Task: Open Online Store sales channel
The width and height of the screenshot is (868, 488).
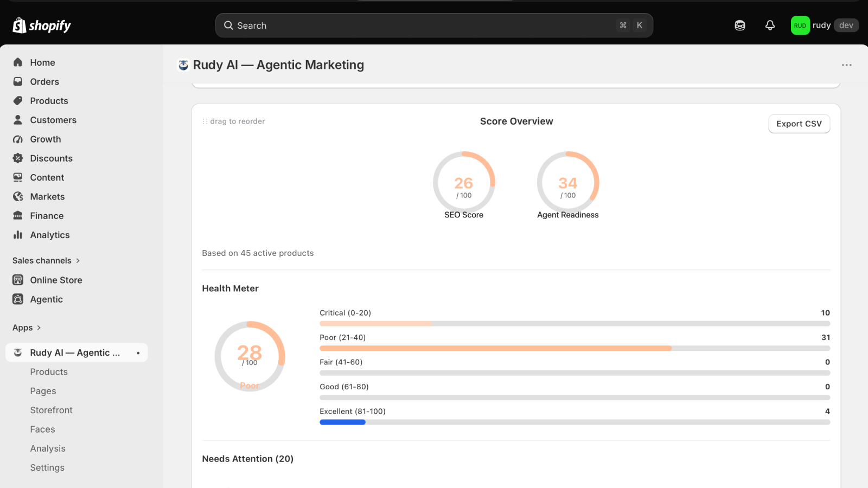Action: pos(56,280)
